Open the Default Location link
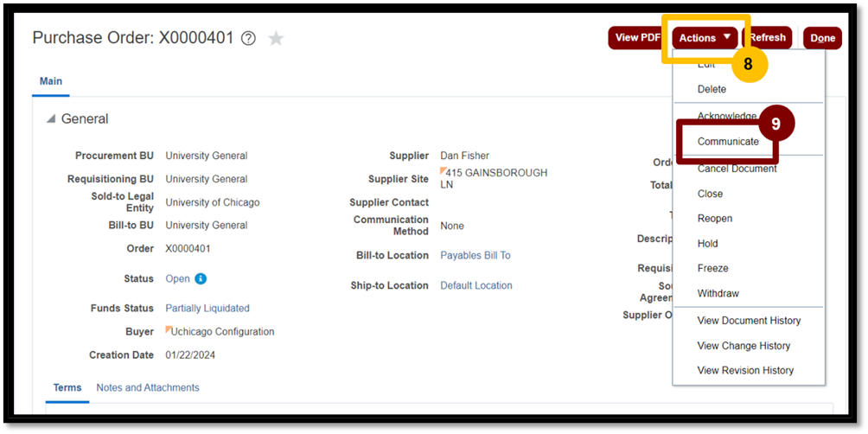This screenshot has width=868, height=434. pyautogui.click(x=476, y=285)
